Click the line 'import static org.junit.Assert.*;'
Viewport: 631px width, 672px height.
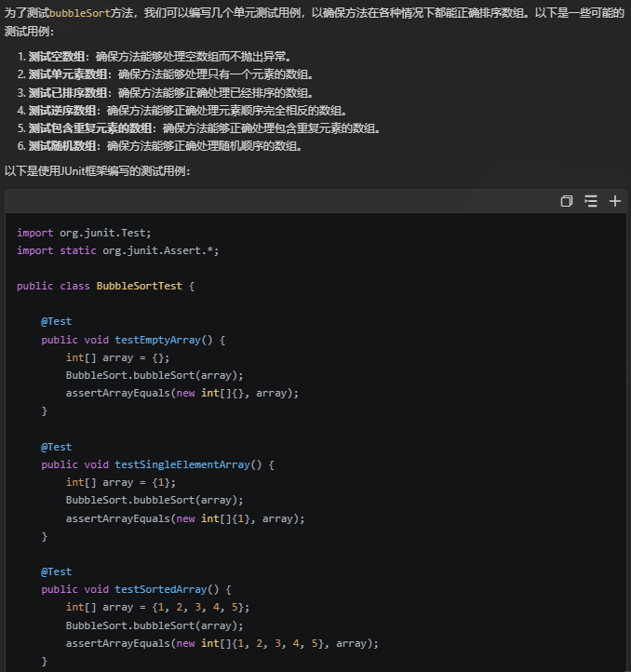(x=118, y=250)
